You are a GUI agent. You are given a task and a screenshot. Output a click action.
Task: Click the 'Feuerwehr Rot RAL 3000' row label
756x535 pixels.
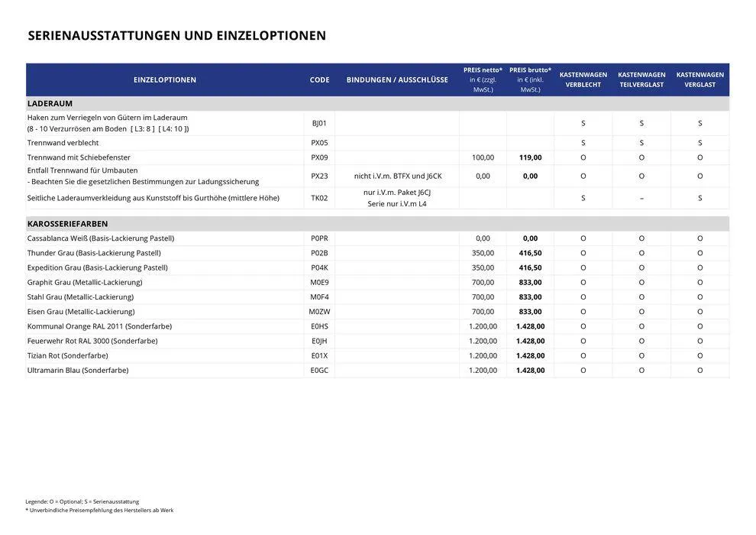[92, 341]
